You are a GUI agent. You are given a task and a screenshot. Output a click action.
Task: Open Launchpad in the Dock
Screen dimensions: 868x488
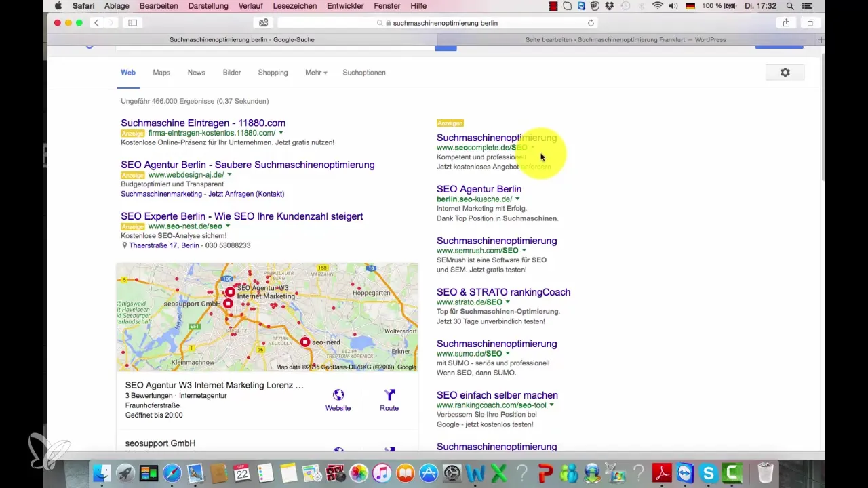(125, 472)
